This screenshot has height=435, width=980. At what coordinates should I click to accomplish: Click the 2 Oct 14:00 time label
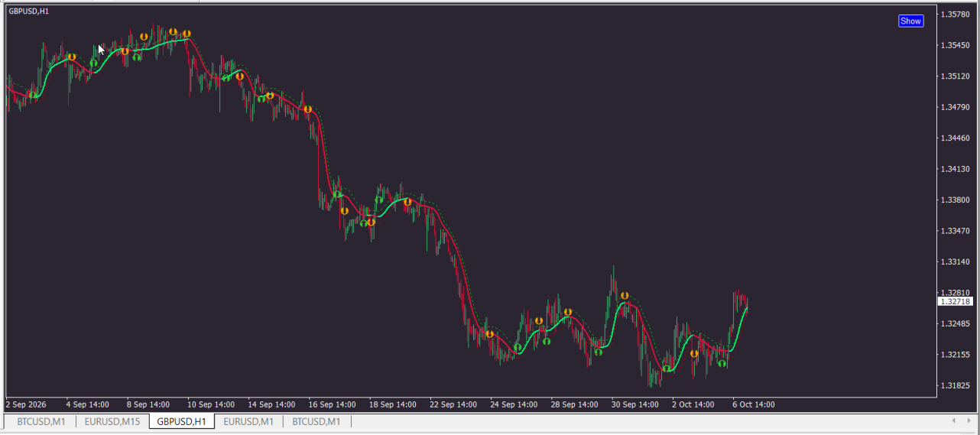click(x=693, y=404)
